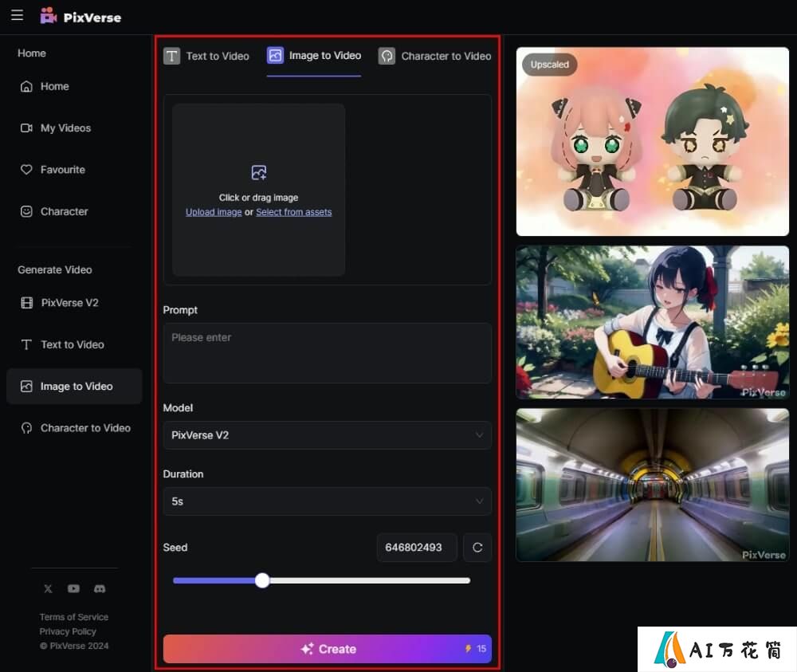797x672 pixels.
Task: Open the chibi plush dolls video thumbnail
Action: tap(653, 141)
